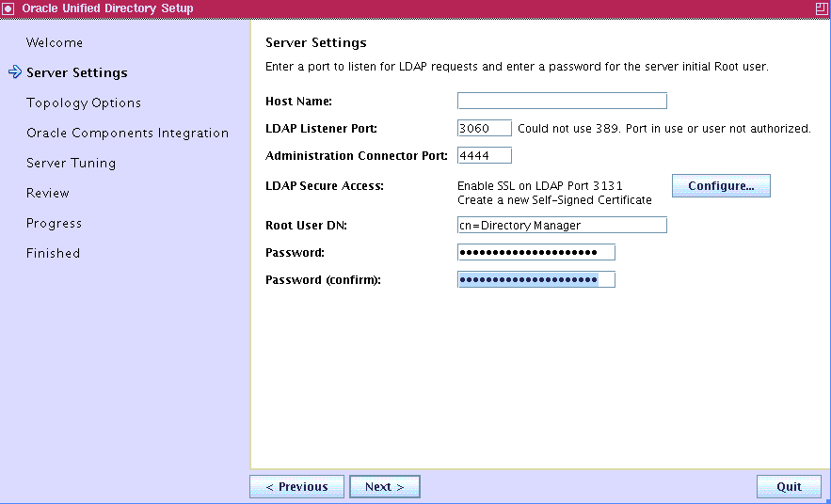Click the Password (confirm) field
This screenshot has height=504, width=831.
(536, 279)
